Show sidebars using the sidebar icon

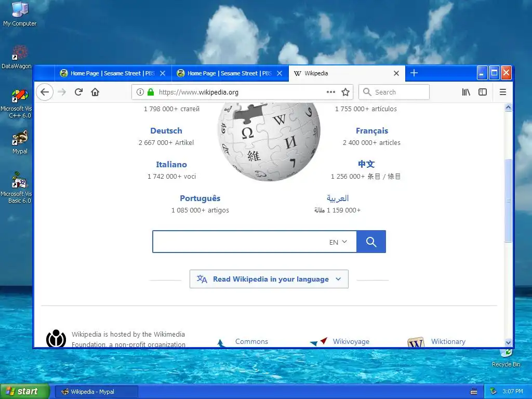click(x=483, y=92)
